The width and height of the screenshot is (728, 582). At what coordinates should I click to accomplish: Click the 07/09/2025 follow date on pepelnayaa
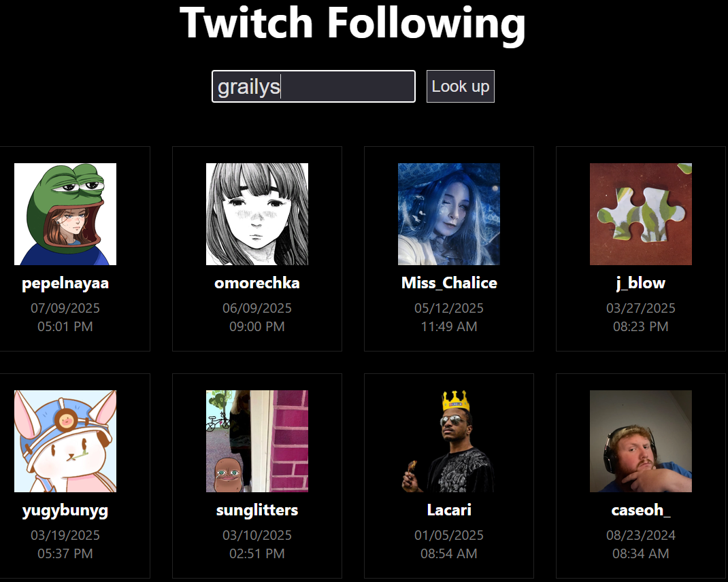click(65, 308)
